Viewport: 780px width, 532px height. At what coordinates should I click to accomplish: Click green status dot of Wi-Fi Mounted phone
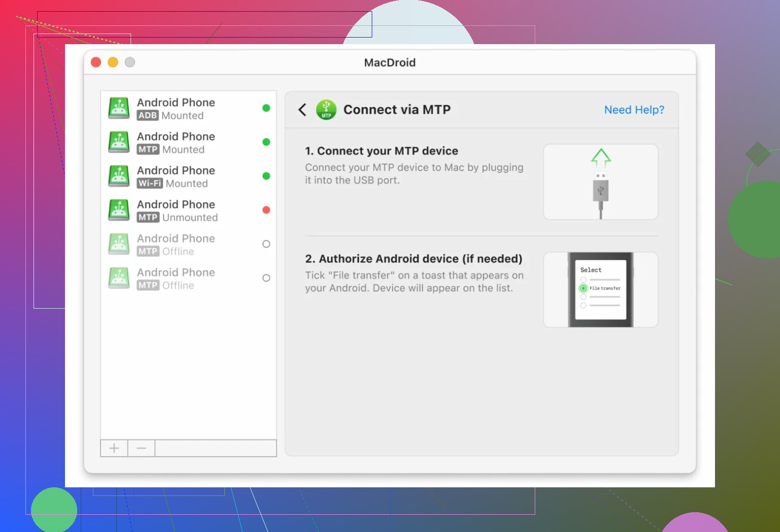pos(266,176)
